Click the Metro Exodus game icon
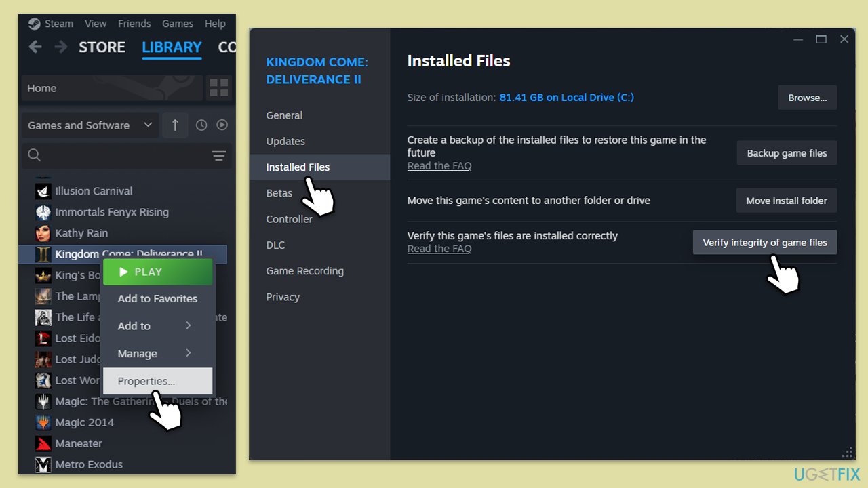The width and height of the screenshot is (868, 488). point(43,464)
